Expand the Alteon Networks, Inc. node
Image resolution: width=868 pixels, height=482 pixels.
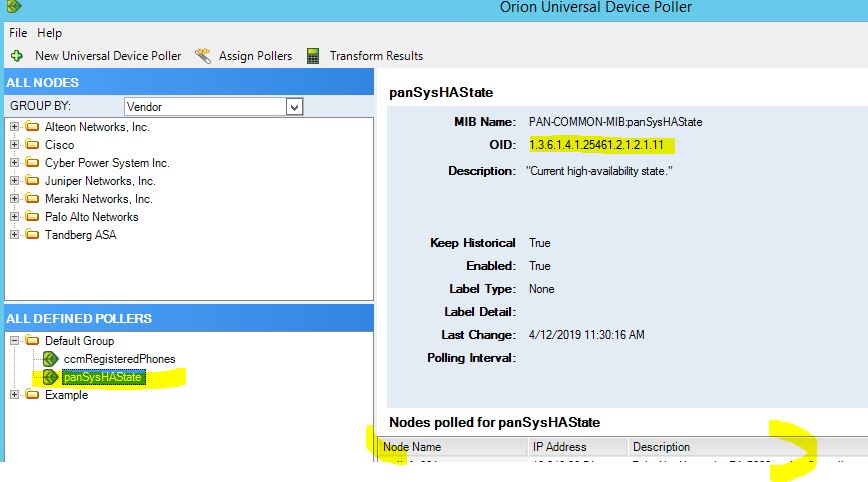(x=14, y=127)
